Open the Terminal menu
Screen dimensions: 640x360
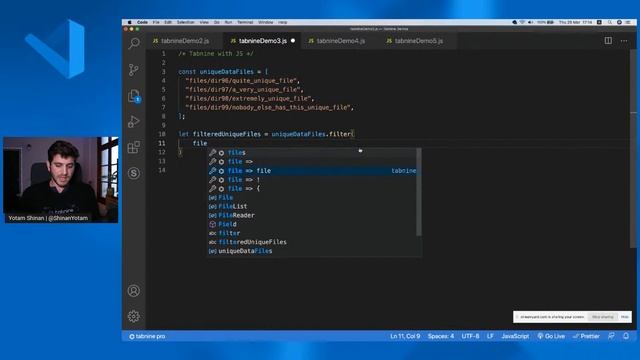point(245,22)
